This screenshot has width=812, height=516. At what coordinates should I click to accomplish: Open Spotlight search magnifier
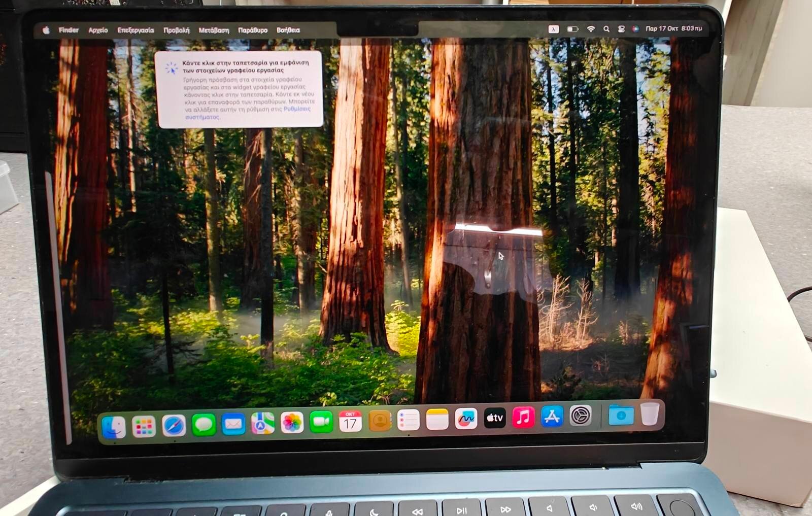(x=606, y=29)
